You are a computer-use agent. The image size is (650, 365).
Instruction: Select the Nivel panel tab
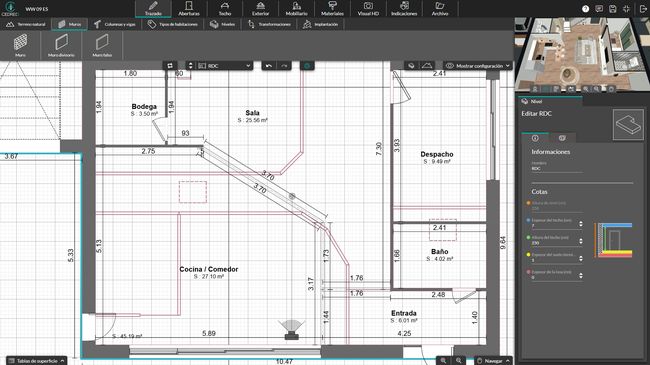[550, 101]
